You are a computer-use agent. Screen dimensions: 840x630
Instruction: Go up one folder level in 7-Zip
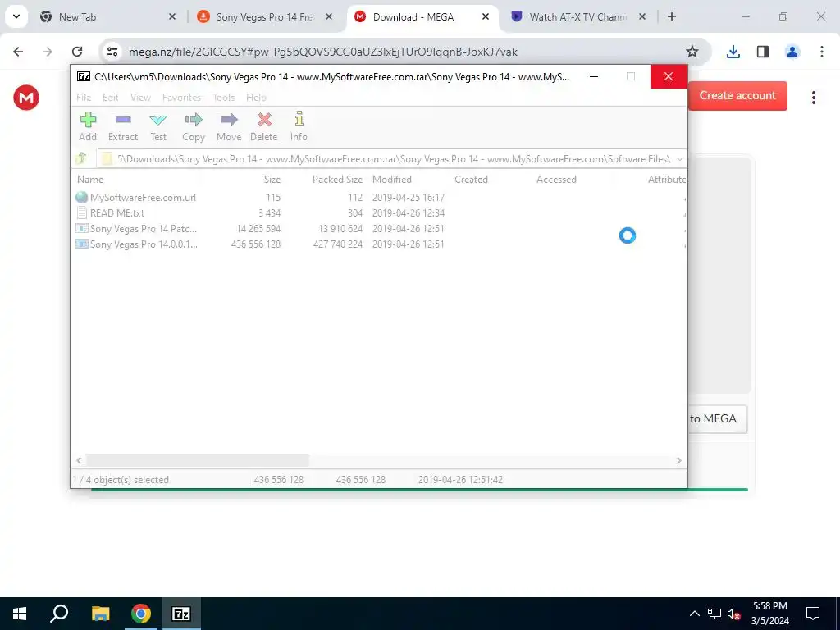tap(81, 158)
